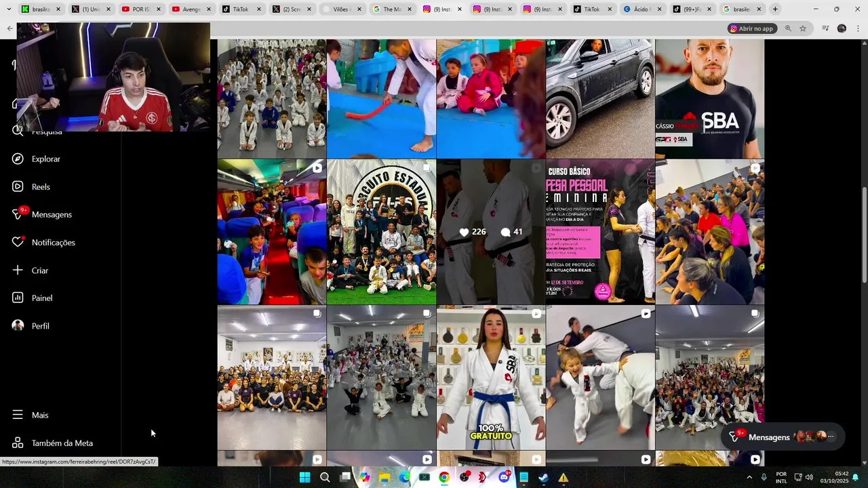
Task: Open OBS Studio from the taskbar
Action: coord(464,477)
